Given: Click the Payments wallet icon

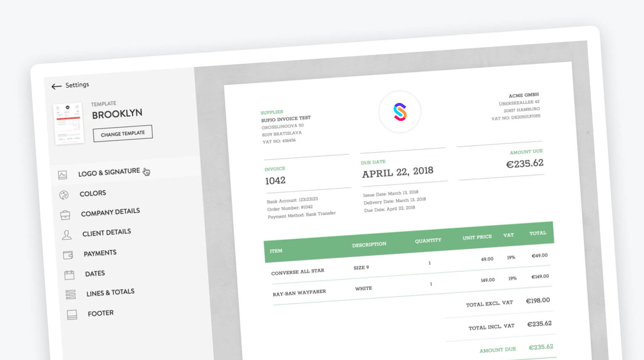Looking at the screenshot, I should [68, 255].
